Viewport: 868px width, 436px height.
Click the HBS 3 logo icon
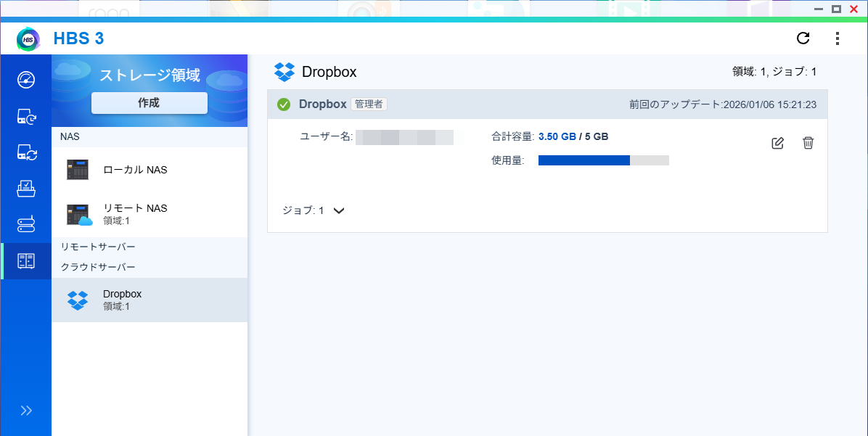point(28,39)
